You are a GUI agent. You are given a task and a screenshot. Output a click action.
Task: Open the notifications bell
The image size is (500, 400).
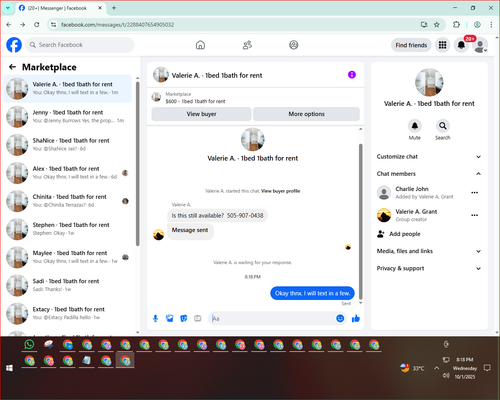tap(461, 45)
